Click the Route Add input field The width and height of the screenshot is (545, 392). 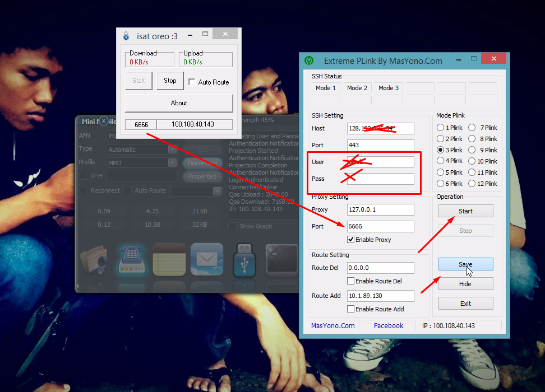pos(380,296)
